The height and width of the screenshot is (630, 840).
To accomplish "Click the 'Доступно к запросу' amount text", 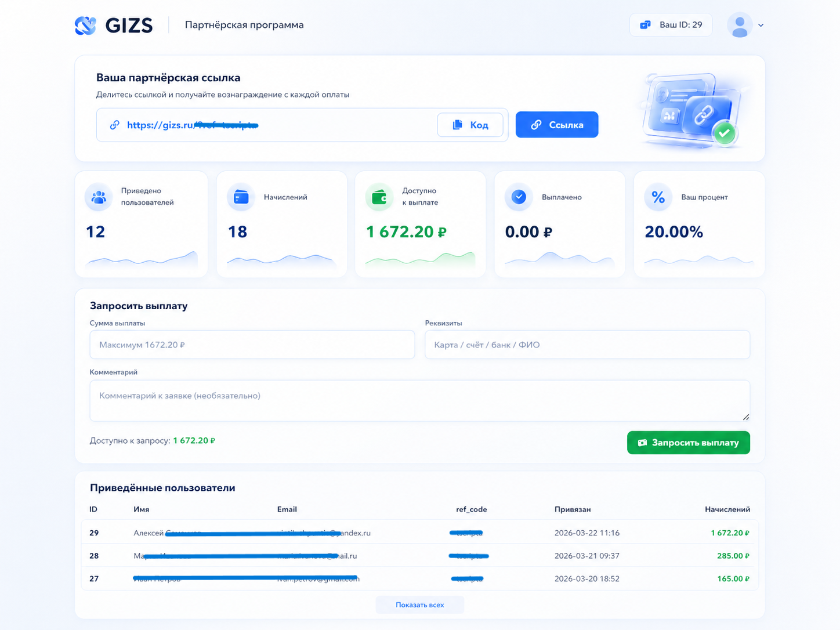I will (x=194, y=440).
